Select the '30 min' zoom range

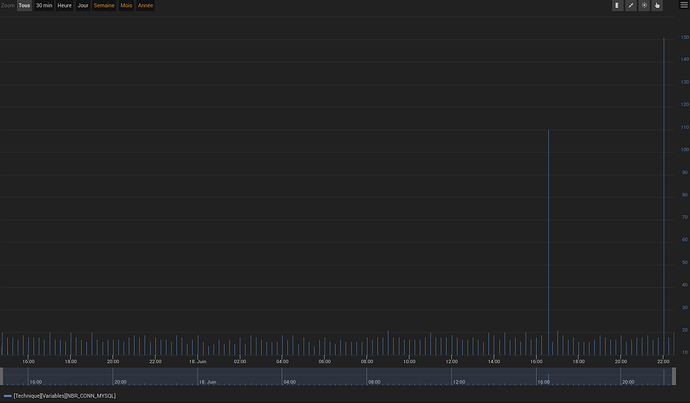tap(44, 6)
